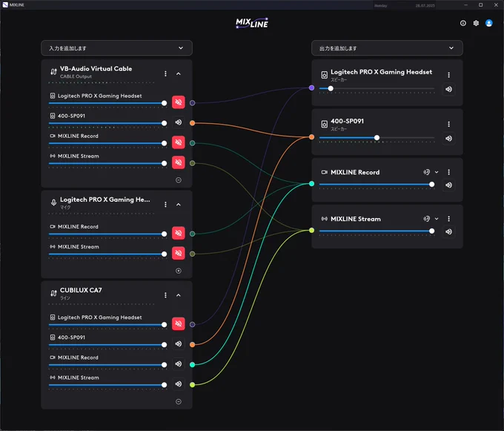Open options menu for MIXLINE Stream output
The width and height of the screenshot is (504, 431).
coord(448,219)
